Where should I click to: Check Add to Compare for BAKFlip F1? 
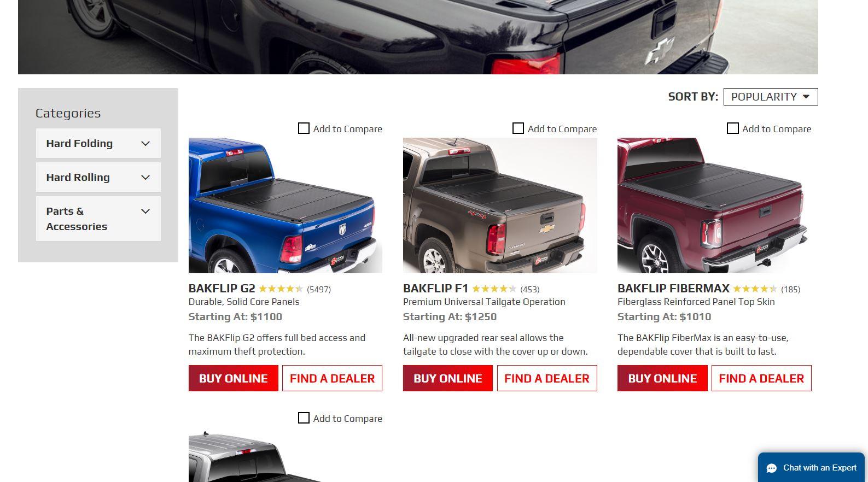click(518, 128)
